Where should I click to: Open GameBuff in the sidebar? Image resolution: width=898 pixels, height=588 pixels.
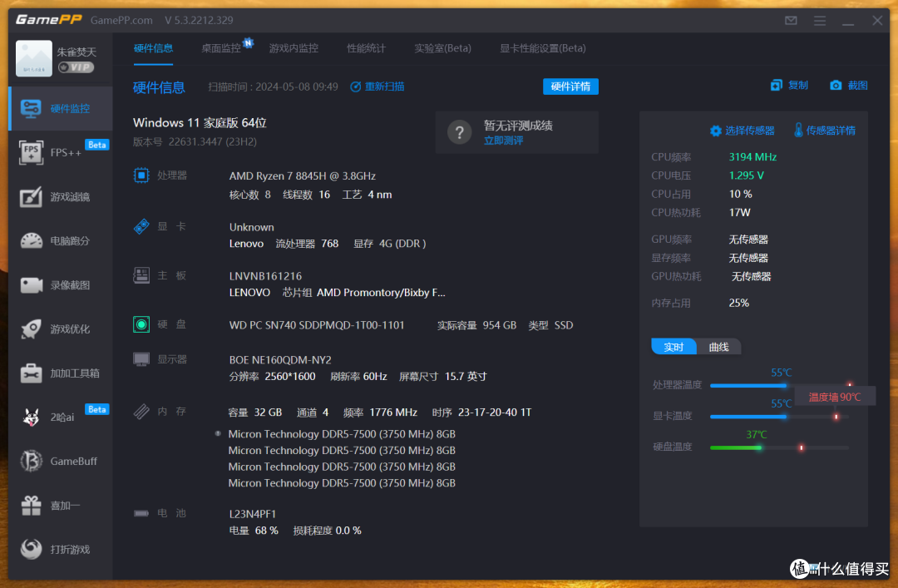coord(60,461)
